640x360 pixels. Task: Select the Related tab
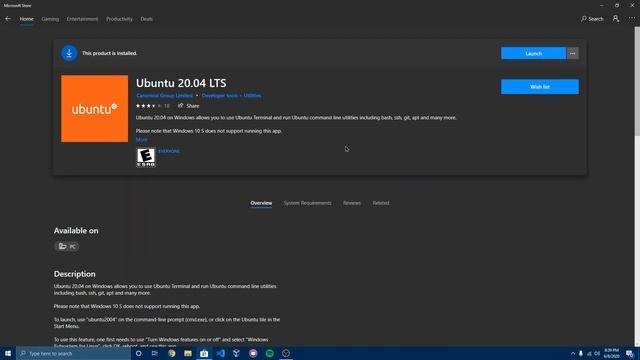coord(381,203)
